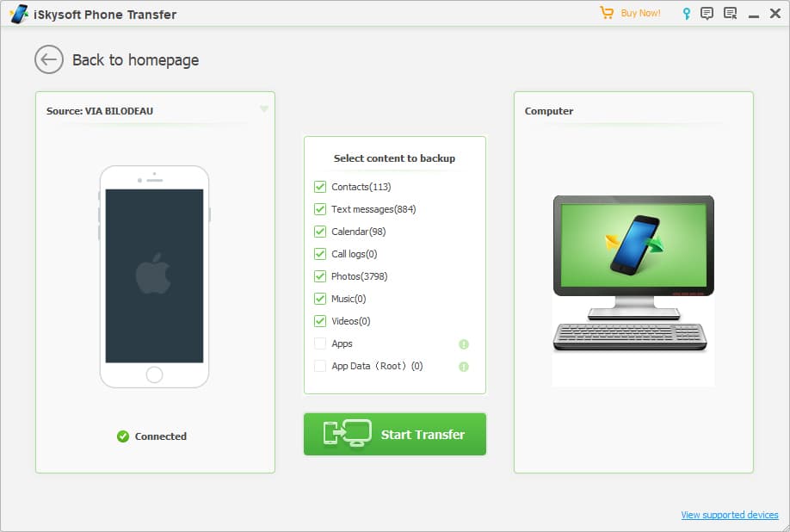Toggle the Call logs(0) checkbox

pos(320,254)
